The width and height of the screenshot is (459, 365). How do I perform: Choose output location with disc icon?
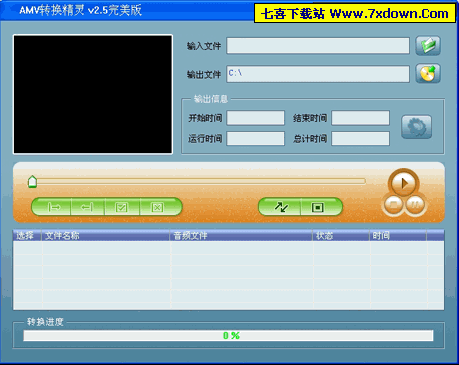point(428,74)
